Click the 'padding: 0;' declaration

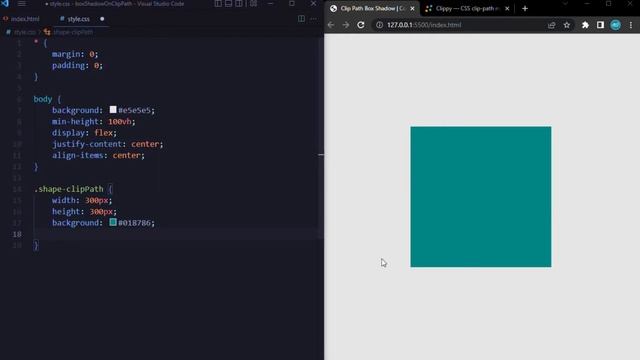pos(78,65)
